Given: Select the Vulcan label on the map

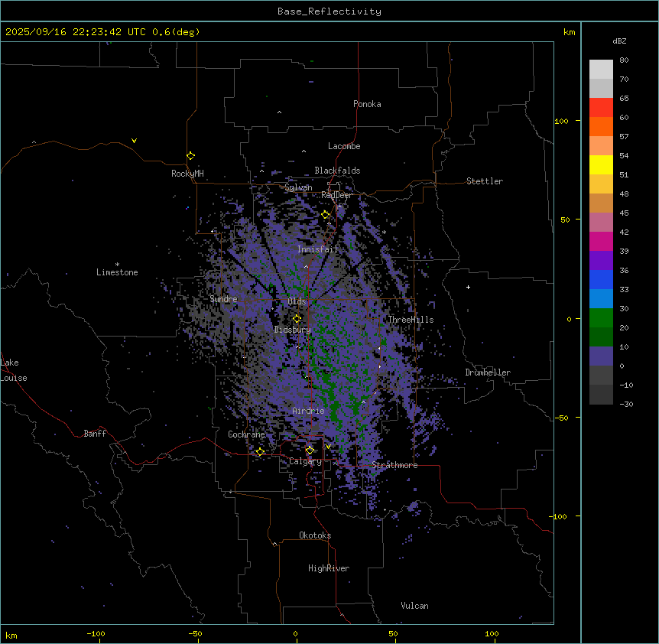Looking at the screenshot, I should pos(414,606).
